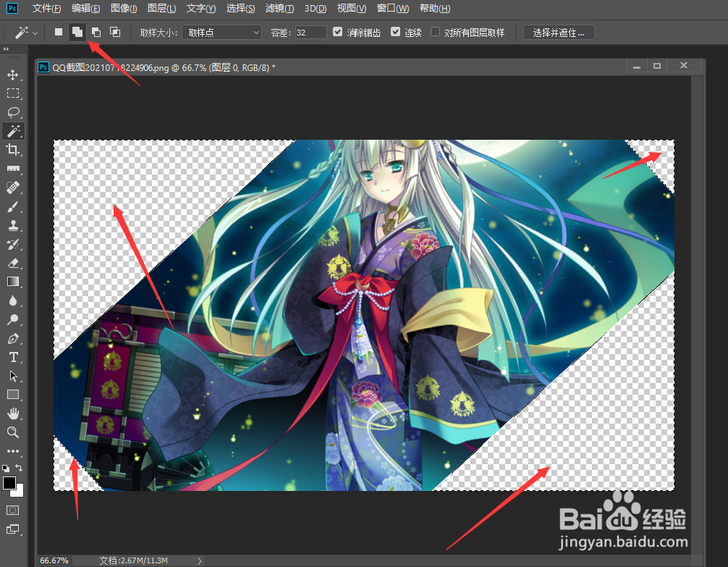This screenshot has height=567, width=728.
Task: Select the Brush tool
Action: [13, 206]
